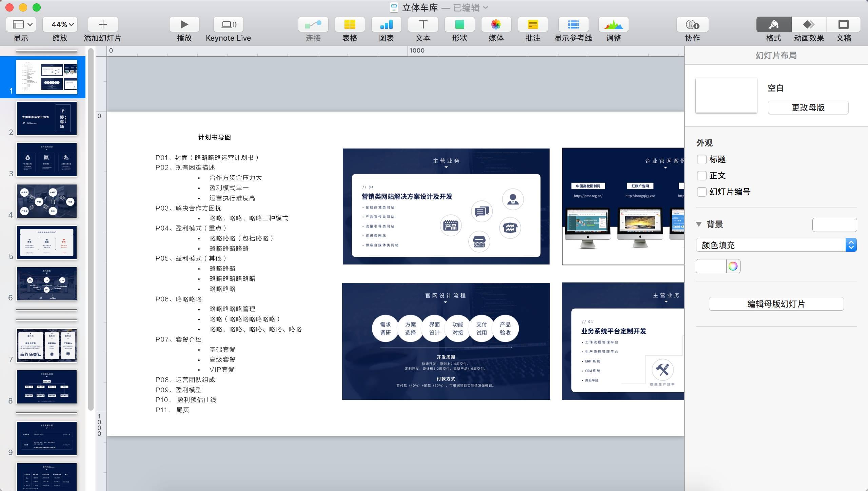Viewport: 868px width, 491px height.
Task: Enable the Slide Number (幻灯片编号) checkbox
Action: click(x=702, y=192)
